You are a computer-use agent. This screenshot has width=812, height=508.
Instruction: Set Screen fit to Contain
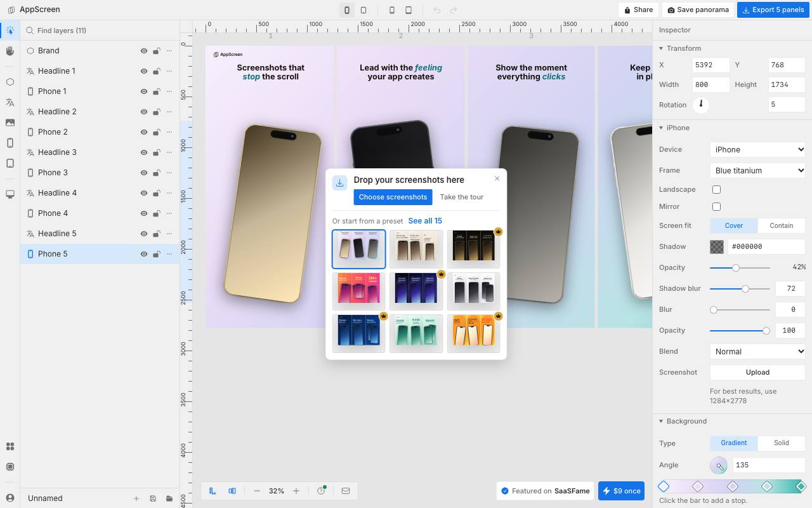(781, 225)
